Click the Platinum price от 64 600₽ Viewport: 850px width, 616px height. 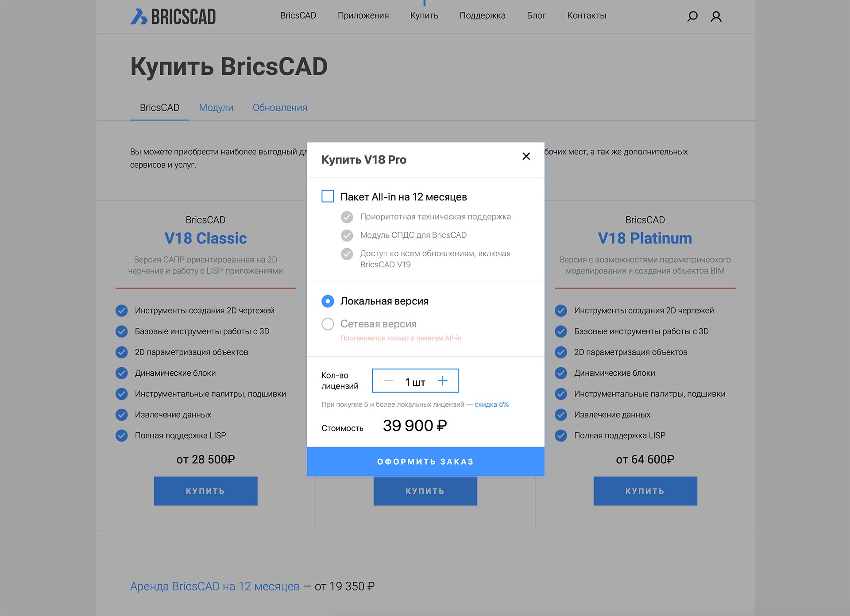pos(645,459)
